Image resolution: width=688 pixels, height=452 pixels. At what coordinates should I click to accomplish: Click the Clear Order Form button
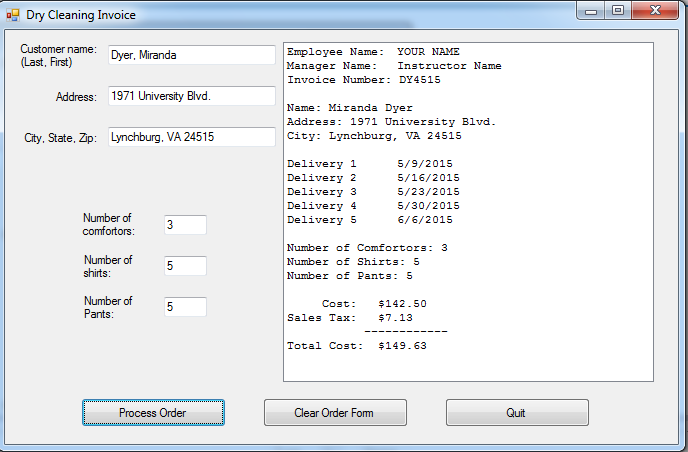[x=334, y=413]
